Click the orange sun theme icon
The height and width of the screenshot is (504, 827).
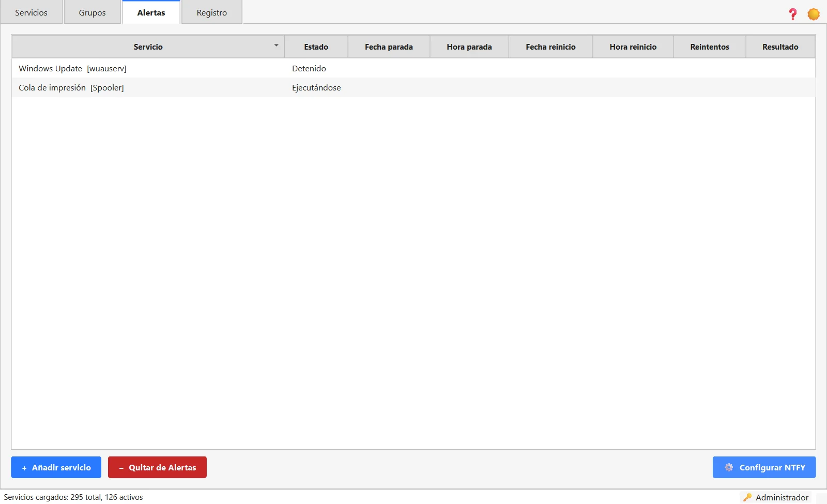coord(814,14)
